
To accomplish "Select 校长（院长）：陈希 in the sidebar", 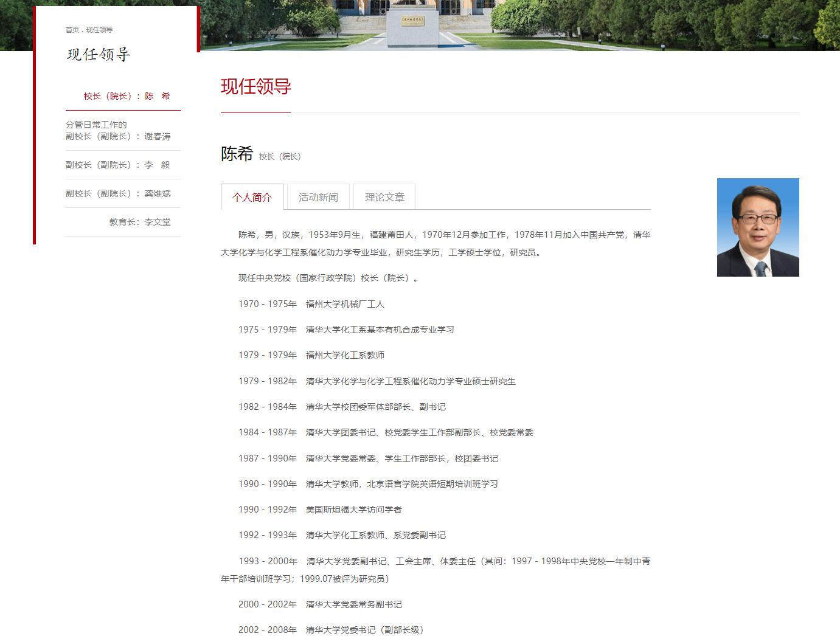I will pyautogui.click(x=127, y=96).
